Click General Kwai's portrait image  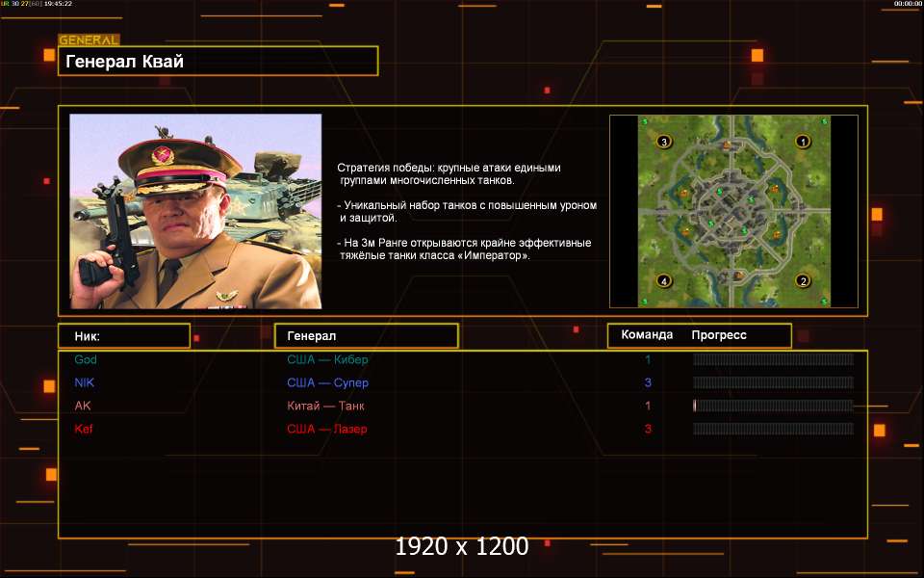tap(195, 211)
